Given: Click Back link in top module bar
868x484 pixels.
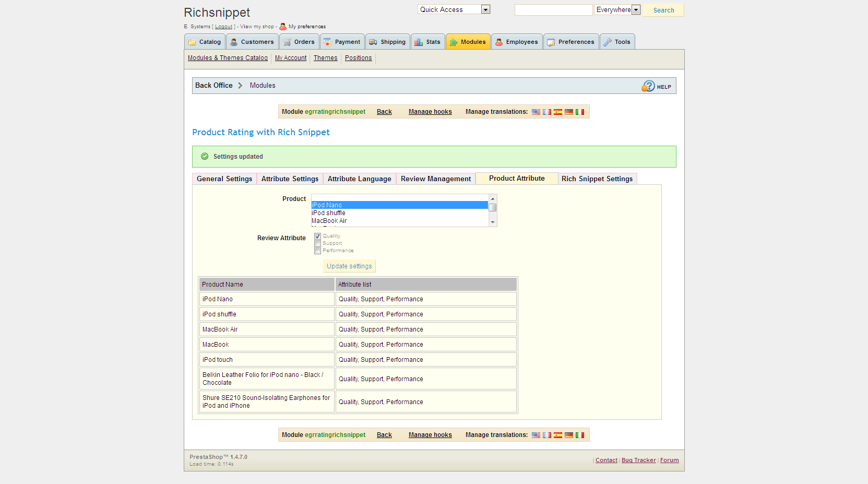Looking at the screenshot, I should [384, 112].
